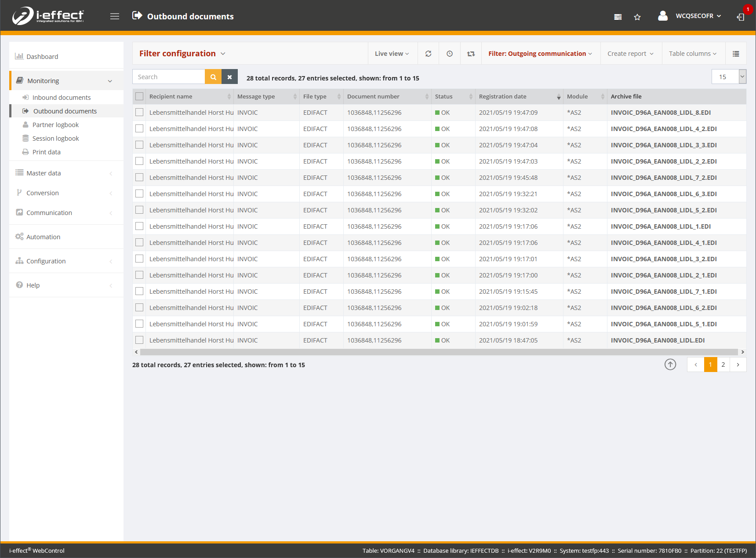The height and width of the screenshot is (558, 756).
Task: Select the row with INVOIC_D96A_EAN008_LIDL_8.EDI
Action: click(x=139, y=113)
